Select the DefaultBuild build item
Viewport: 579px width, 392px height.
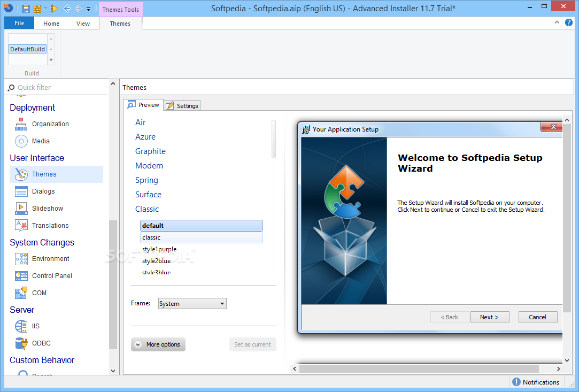pos(28,49)
